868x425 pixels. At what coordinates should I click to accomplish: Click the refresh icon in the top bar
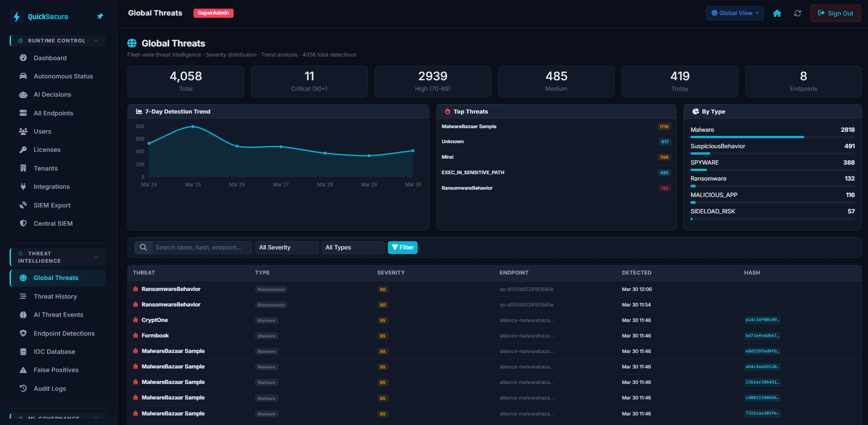click(797, 13)
